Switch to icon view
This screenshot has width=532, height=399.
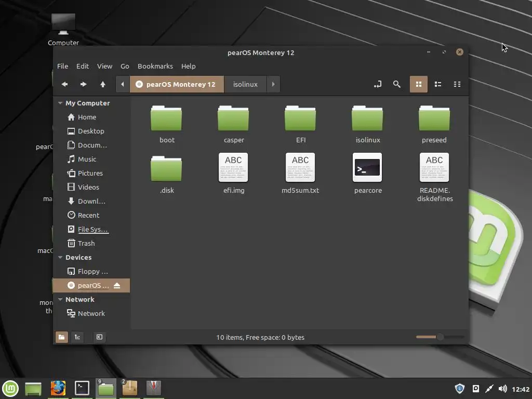[419, 84]
